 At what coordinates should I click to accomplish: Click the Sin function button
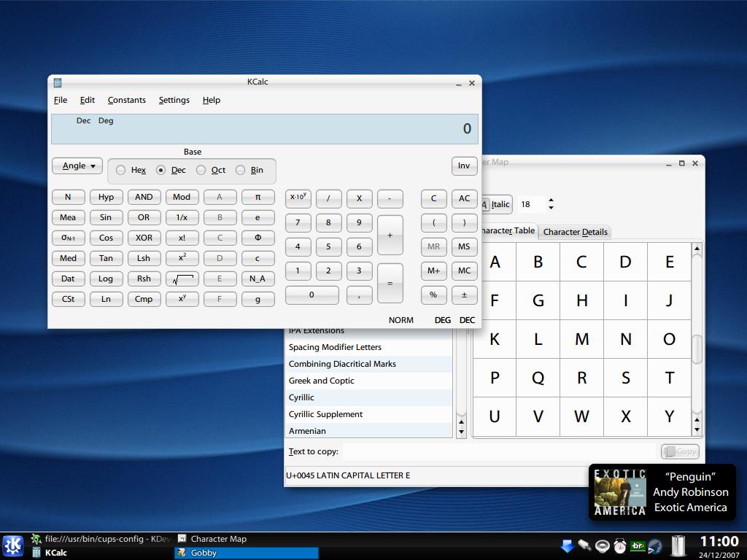tap(107, 217)
